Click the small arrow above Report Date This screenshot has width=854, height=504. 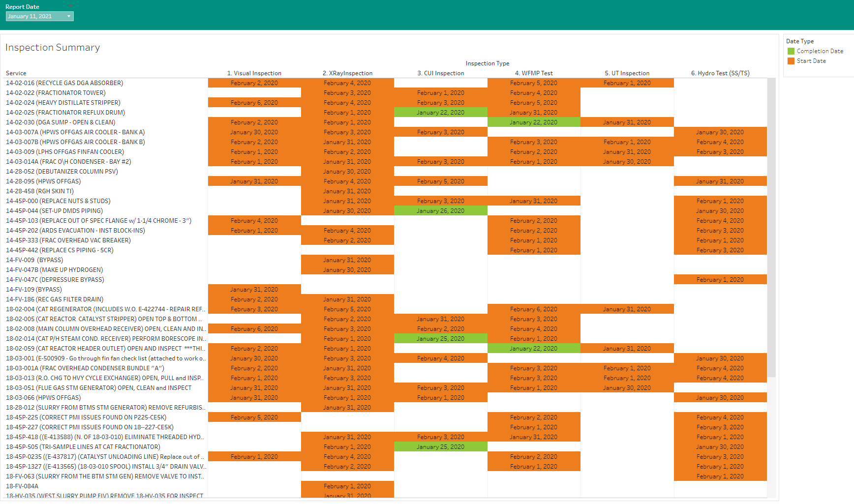[x=70, y=6]
